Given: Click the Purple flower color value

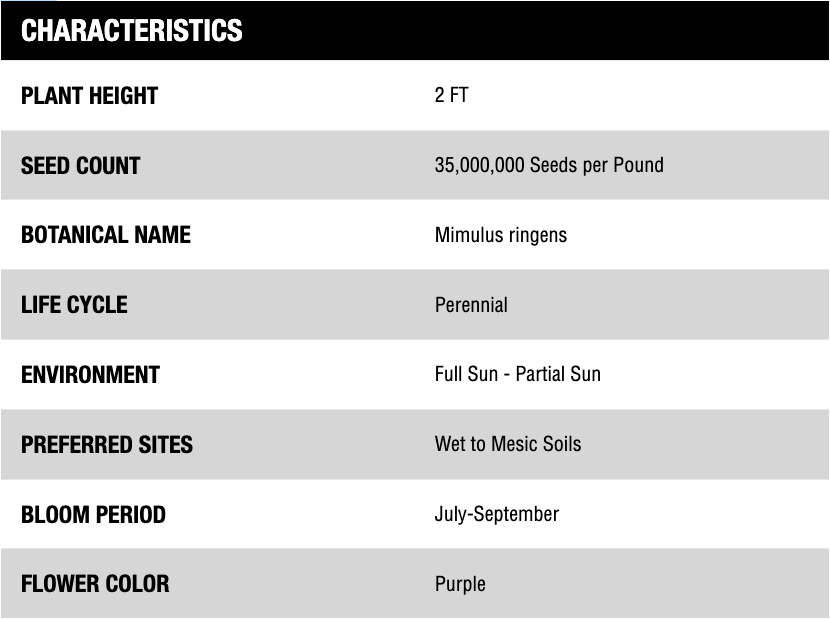Looking at the screenshot, I should click(460, 584).
